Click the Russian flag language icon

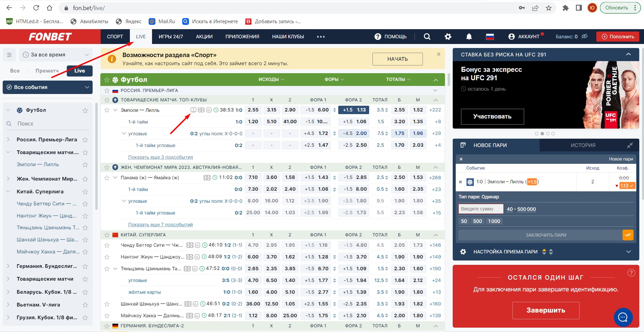(490, 37)
